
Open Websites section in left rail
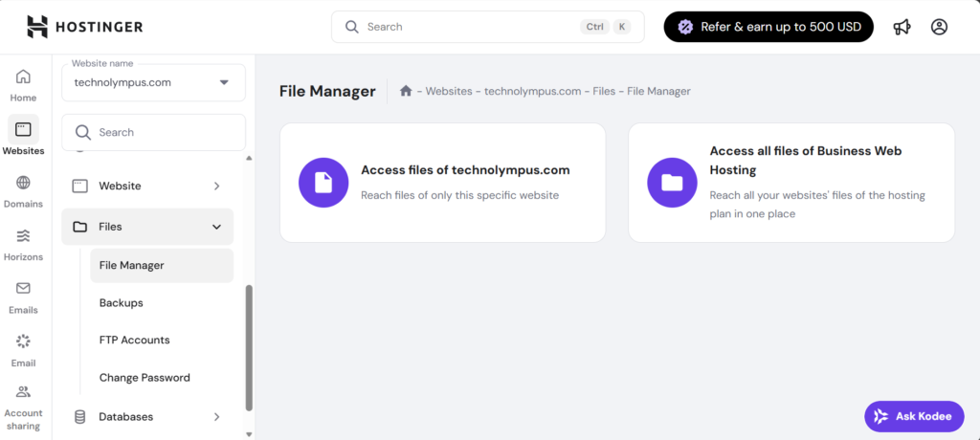click(x=23, y=136)
